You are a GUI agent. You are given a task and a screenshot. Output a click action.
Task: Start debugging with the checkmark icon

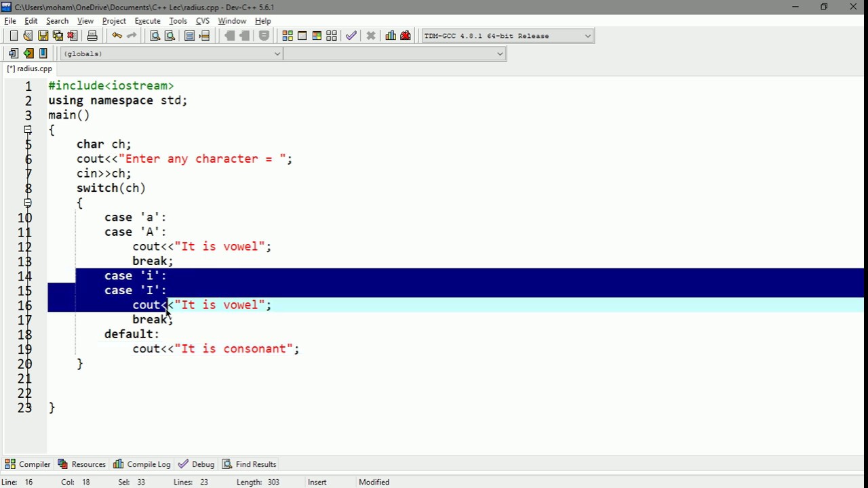tap(351, 36)
